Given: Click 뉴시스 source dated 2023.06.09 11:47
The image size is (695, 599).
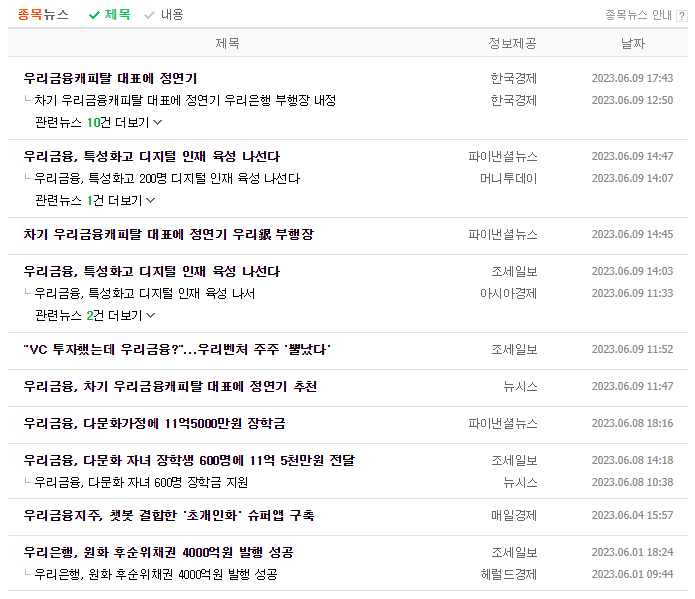Looking at the screenshot, I should [520, 386].
